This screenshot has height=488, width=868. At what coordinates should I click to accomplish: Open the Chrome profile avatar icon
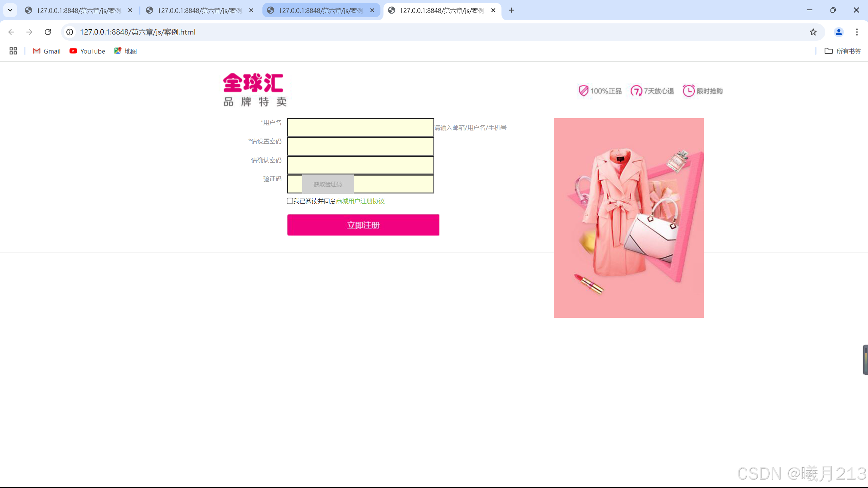839,32
